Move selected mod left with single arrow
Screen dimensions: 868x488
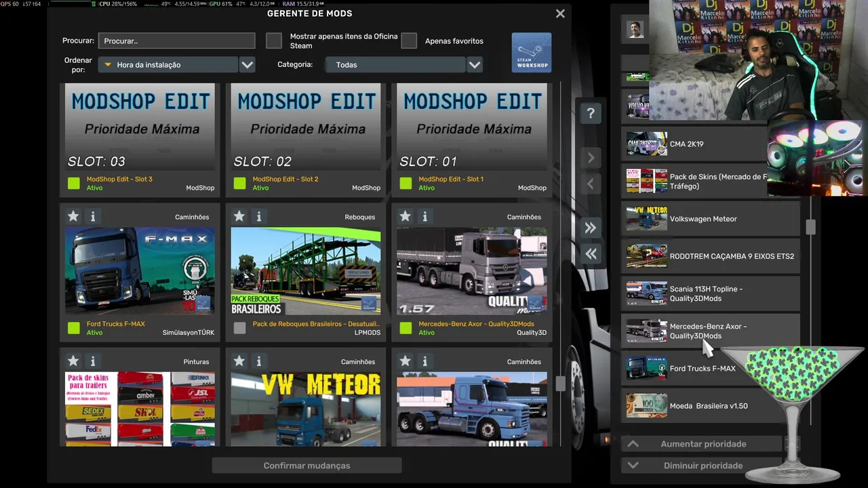click(591, 184)
